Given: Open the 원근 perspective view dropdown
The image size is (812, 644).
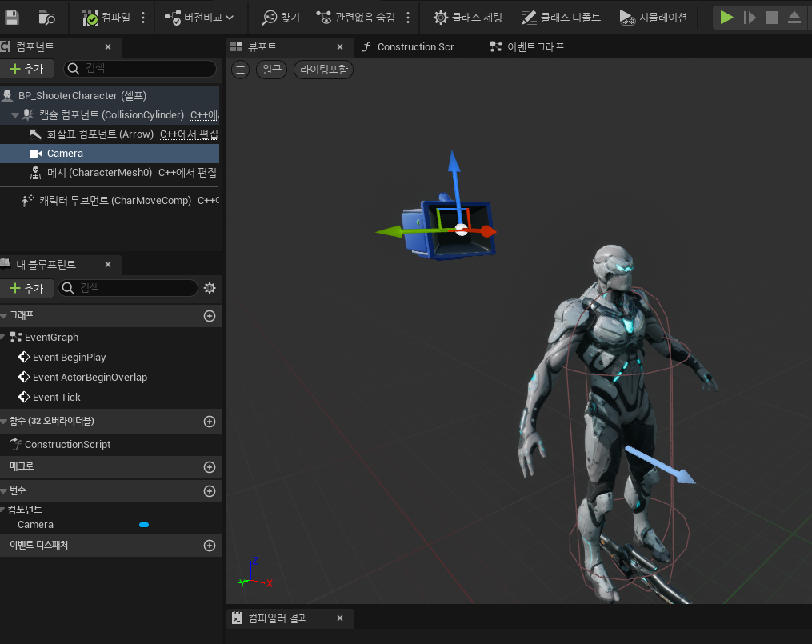Looking at the screenshot, I should click(x=271, y=70).
